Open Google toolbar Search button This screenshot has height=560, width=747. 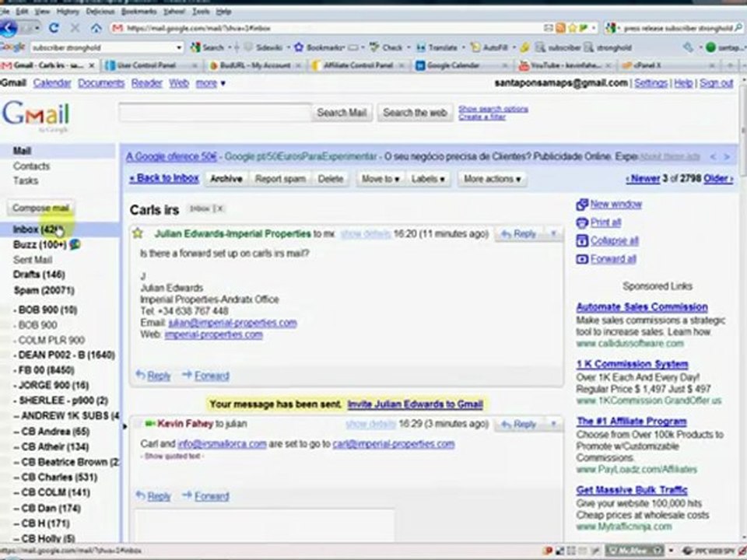point(209,47)
